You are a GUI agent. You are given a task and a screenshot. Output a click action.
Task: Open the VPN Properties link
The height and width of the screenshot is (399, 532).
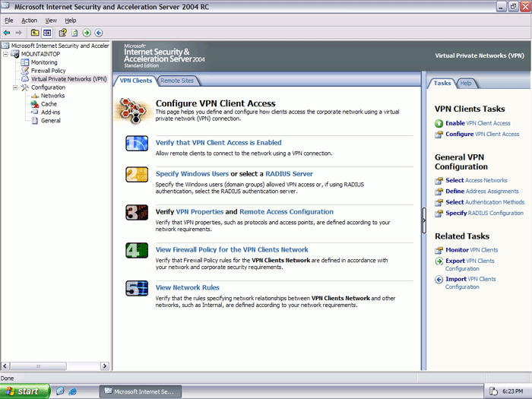[x=199, y=212]
